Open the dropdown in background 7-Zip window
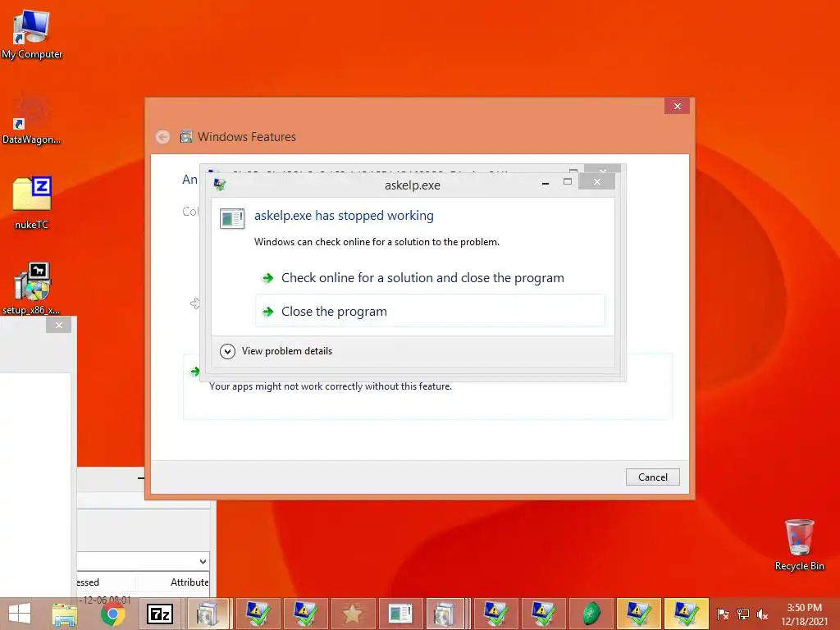This screenshot has height=630, width=840. (x=203, y=561)
